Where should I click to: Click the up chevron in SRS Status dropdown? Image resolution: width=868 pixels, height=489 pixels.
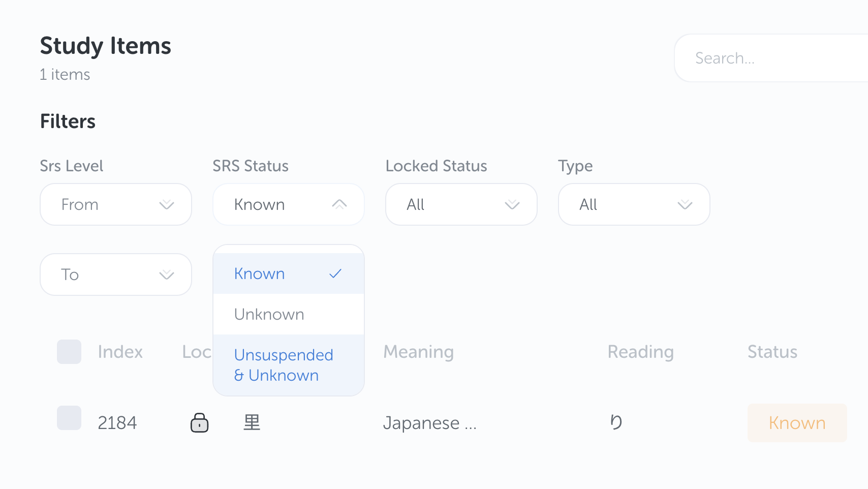coord(339,204)
